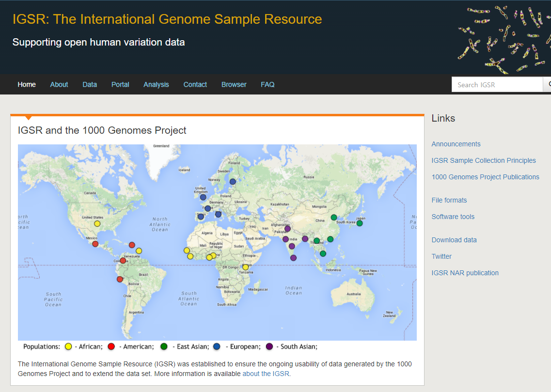Go to the Home nav item
551x392 pixels.
[x=27, y=85]
